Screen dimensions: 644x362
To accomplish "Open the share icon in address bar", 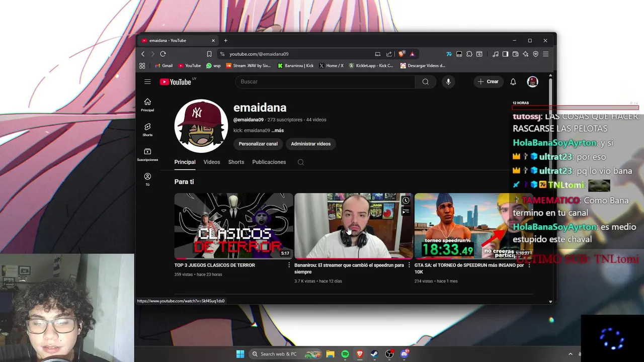I will point(389,54).
